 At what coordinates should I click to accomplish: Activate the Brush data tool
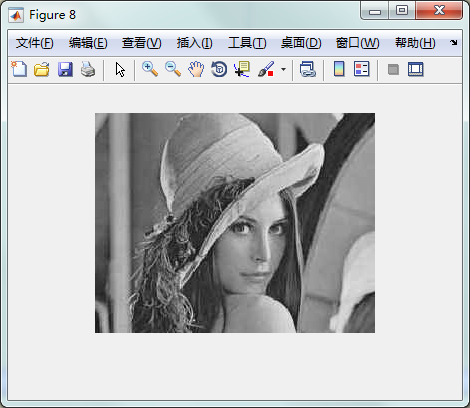click(266, 69)
